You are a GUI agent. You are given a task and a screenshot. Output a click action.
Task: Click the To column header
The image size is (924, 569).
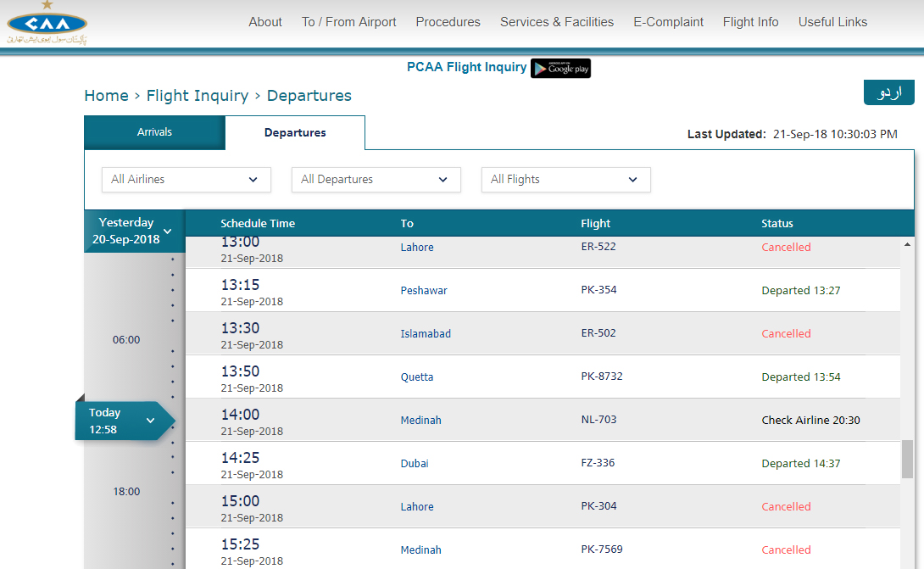click(x=407, y=224)
